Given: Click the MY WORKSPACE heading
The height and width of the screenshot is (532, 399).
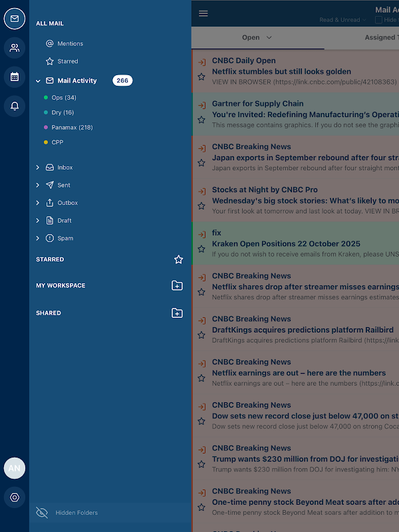Looking at the screenshot, I should point(61,286).
